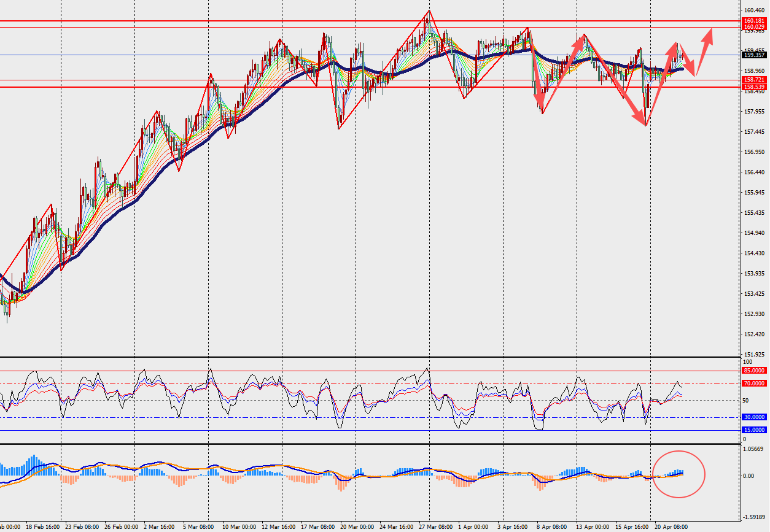
Task: Click the blue 15.0000 oscillator level label
Action: tap(753, 430)
